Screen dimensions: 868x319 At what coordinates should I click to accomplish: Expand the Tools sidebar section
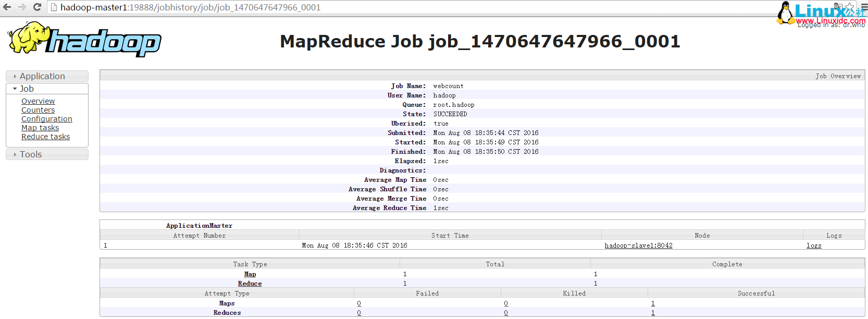47,154
